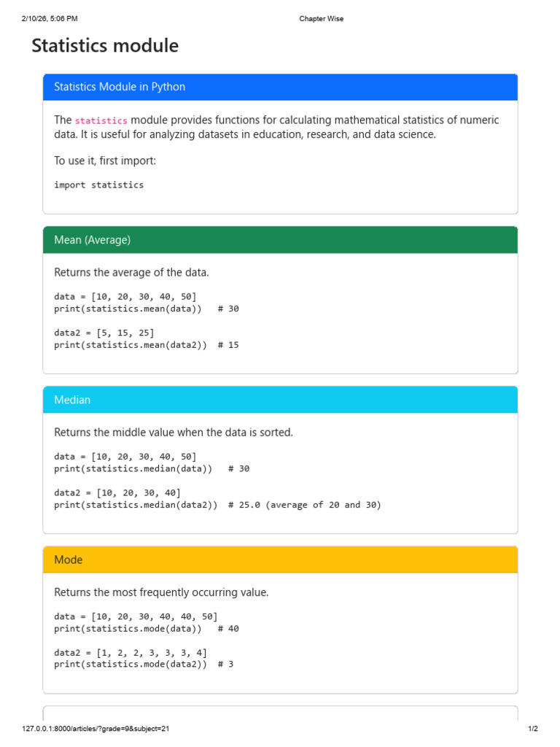Click the 'import statistics' code line
The image size is (560, 747).
tap(98, 185)
